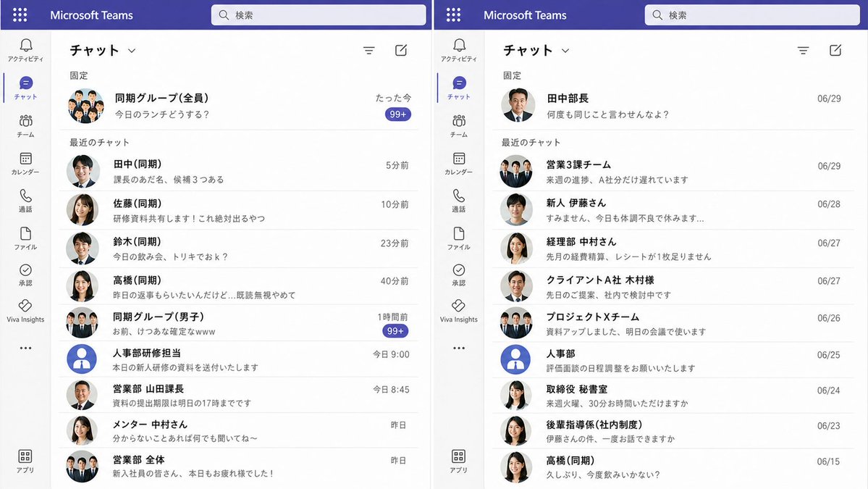The height and width of the screenshot is (489, 868).
Task: Expand チャット dropdown chevron in right window
Action: [565, 51]
